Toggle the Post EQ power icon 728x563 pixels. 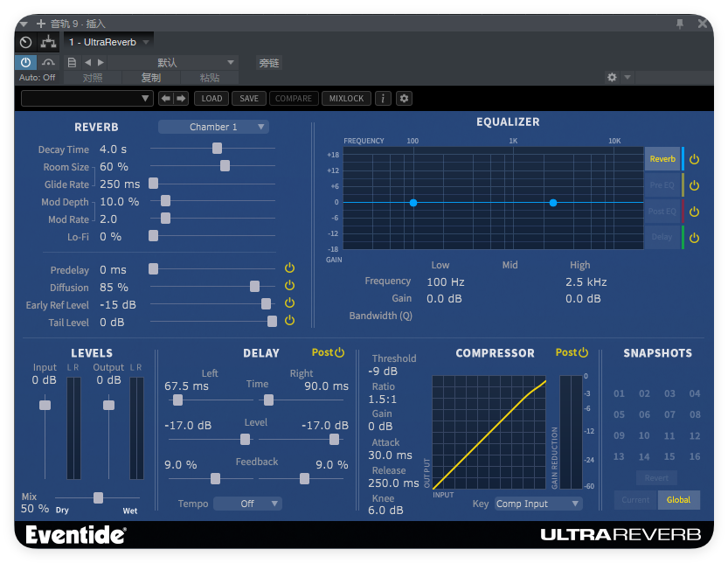click(694, 212)
